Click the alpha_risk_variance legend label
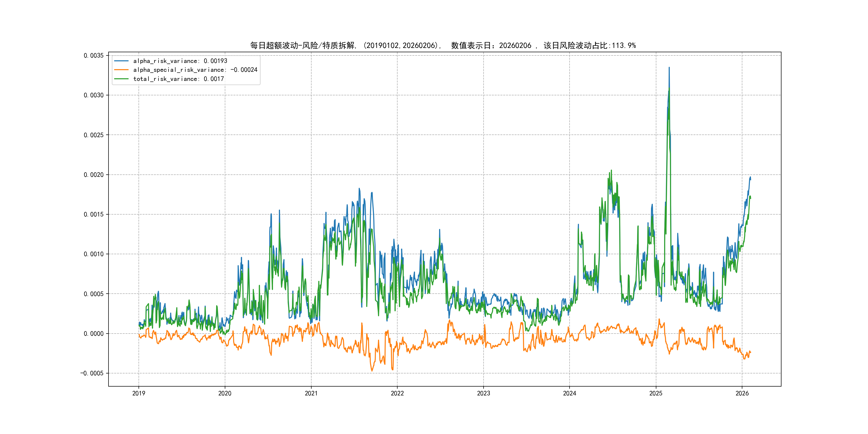 tap(180, 61)
